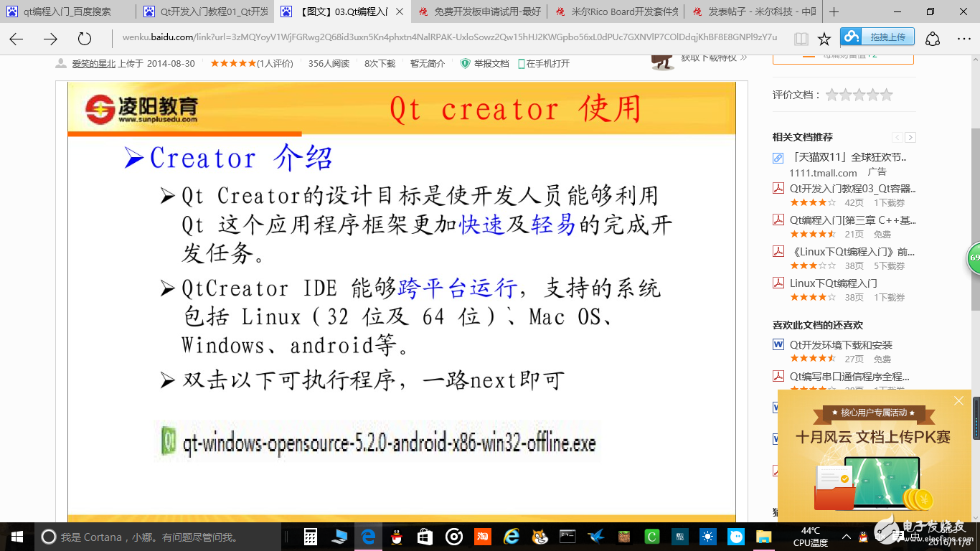Open the Scratch cat taskbar icon
Screen dimensions: 980x551
[540, 537]
